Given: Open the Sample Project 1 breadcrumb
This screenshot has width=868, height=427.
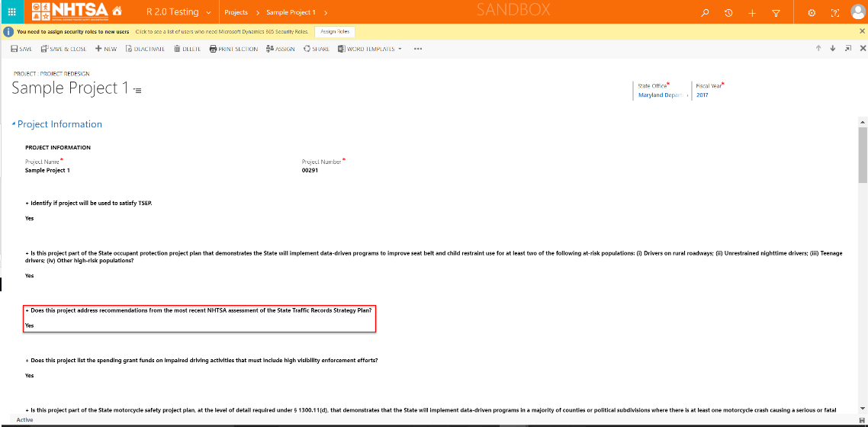Looking at the screenshot, I should 291,12.
